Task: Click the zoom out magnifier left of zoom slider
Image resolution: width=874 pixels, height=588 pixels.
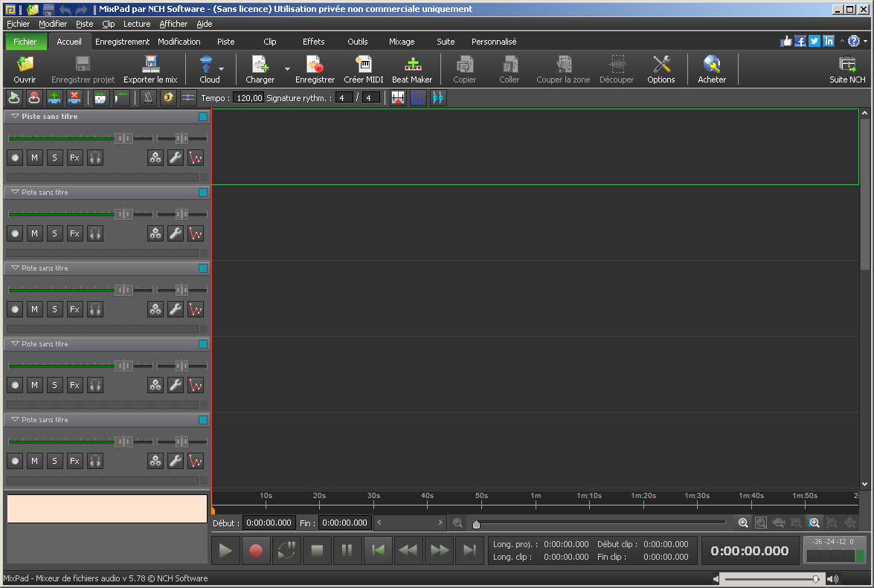Action: click(457, 523)
